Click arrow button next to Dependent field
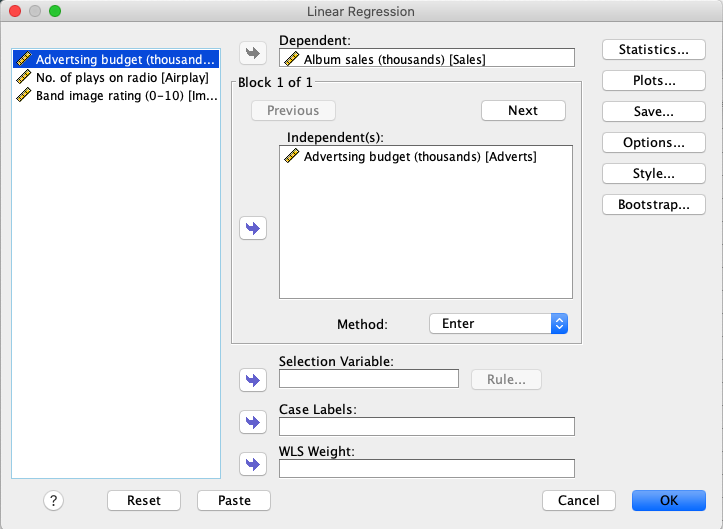The height and width of the screenshot is (529, 723). 253,53
